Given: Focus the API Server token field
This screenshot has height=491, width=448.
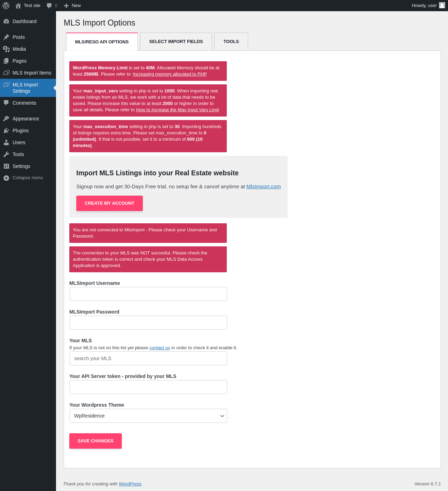Looking at the screenshot, I should click(x=148, y=387).
